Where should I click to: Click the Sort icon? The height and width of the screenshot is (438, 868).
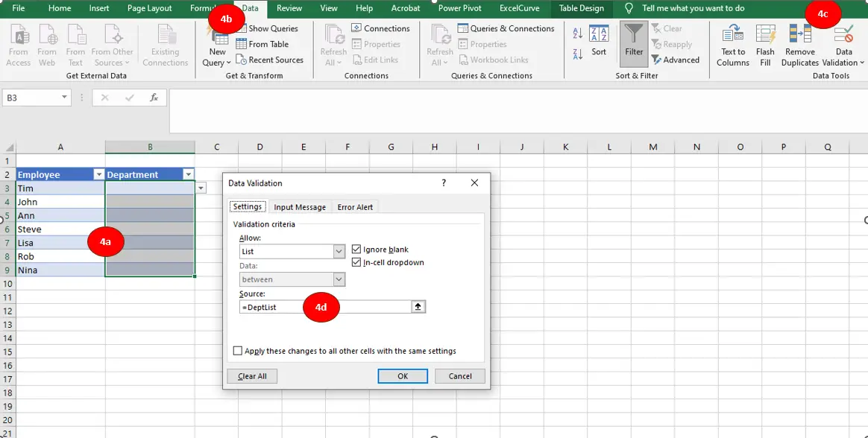599,42
